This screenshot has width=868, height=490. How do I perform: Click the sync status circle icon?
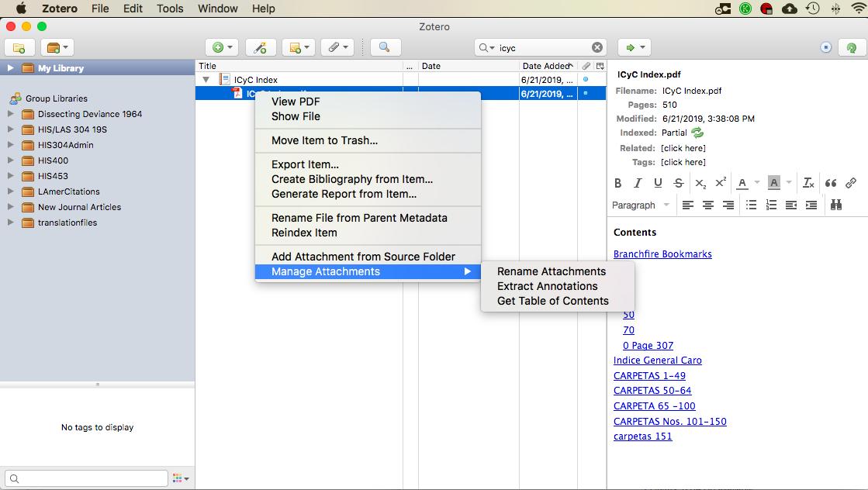(825, 47)
